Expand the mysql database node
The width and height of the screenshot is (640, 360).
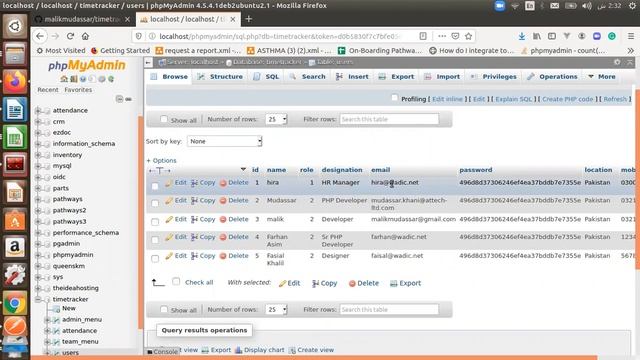click(x=38, y=166)
